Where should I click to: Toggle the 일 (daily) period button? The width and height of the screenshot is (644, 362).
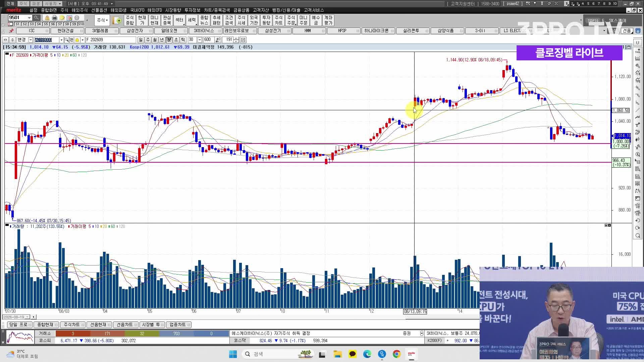(141, 40)
